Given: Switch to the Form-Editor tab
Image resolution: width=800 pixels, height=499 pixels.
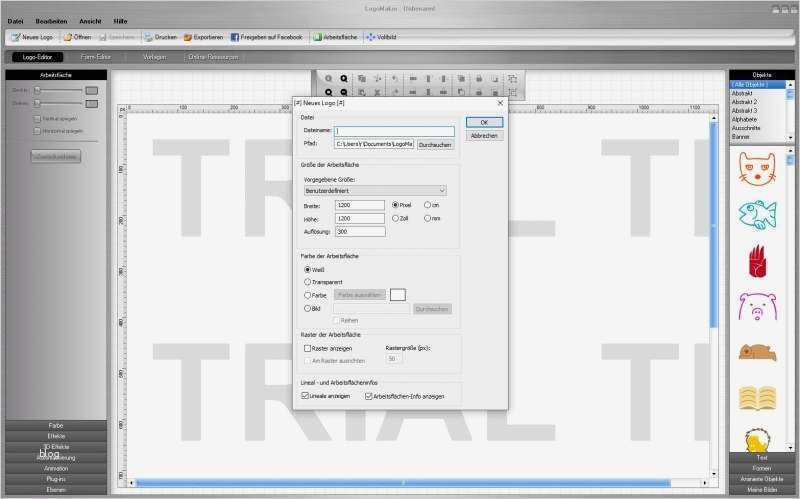Looking at the screenshot, I should click(x=95, y=57).
